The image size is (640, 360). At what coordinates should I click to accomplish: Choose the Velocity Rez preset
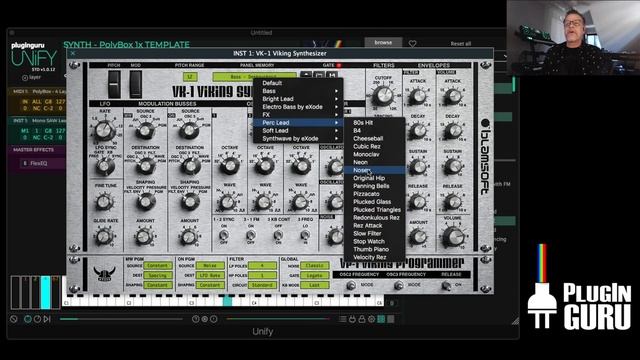pos(375,257)
